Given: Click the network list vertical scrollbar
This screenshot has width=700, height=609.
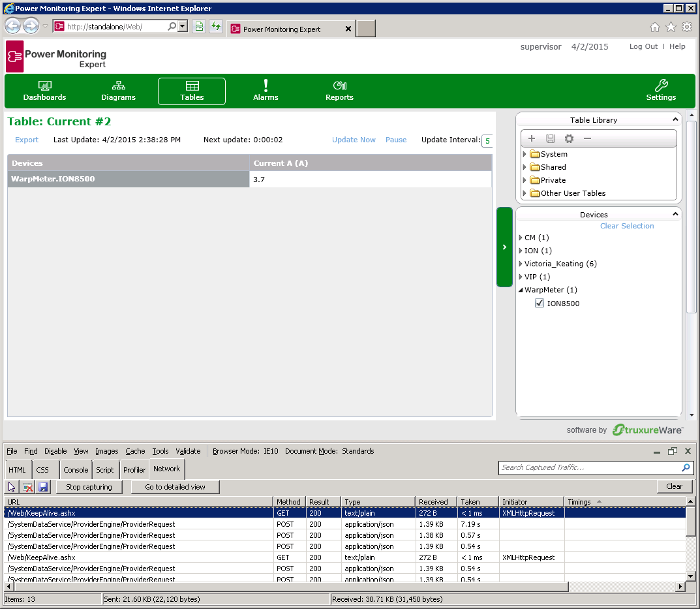Looking at the screenshot, I should click(690, 521).
